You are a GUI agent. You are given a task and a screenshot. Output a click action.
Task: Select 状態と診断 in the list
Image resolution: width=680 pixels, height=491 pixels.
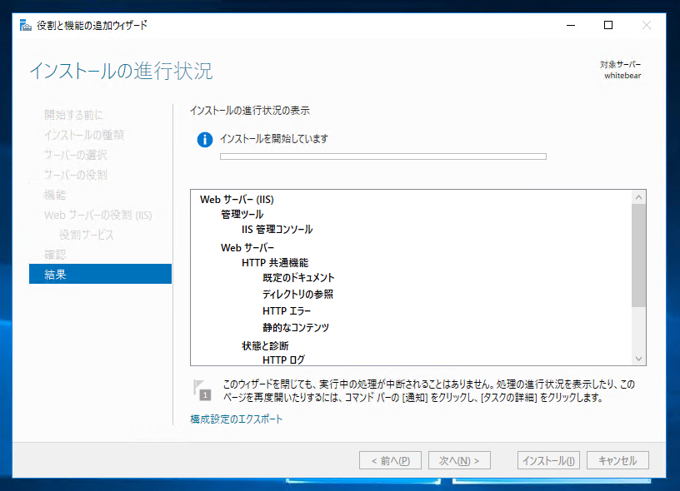pyautogui.click(x=265, y=346)
